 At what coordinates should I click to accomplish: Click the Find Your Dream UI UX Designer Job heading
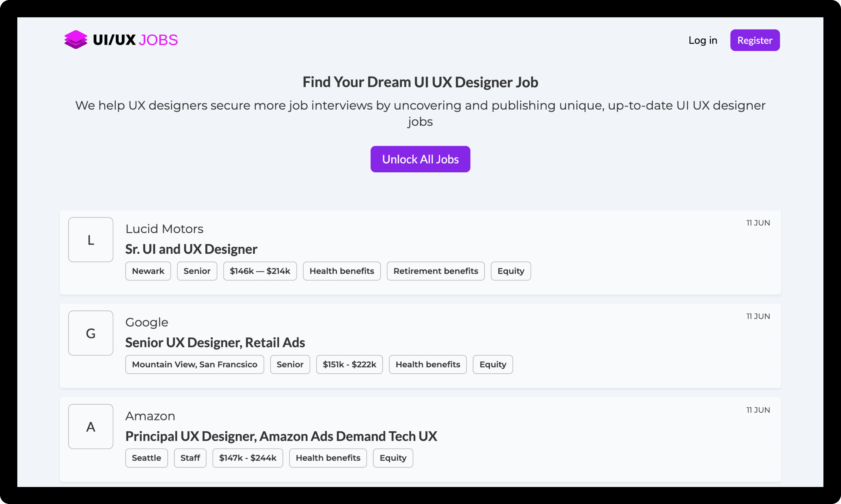coord(420,82)
